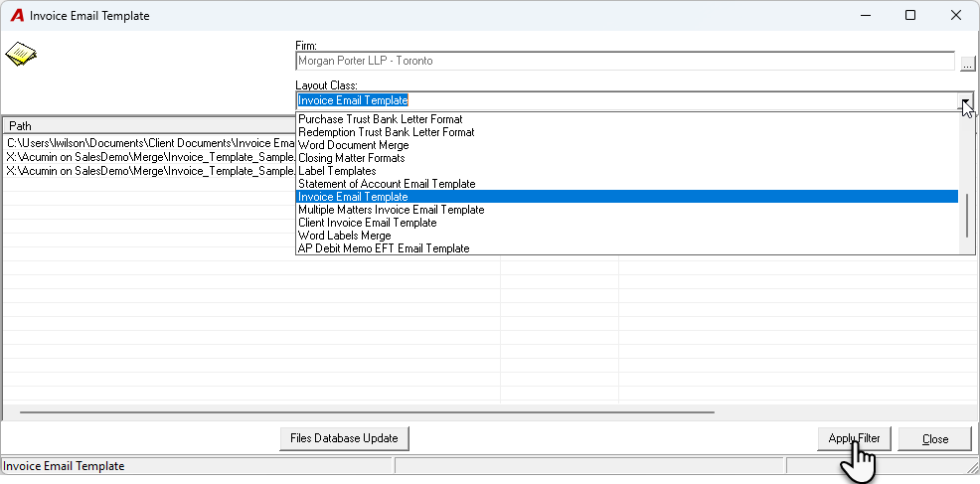
Task: Click the yellow notepad icon
Action: tap(21, 54)
